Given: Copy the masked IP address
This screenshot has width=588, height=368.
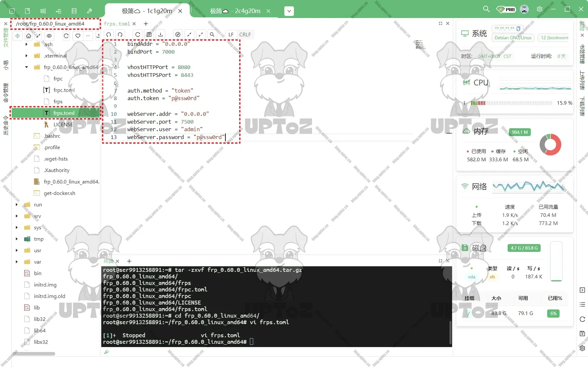Looking at the screenshot, I should pos(518,28).
